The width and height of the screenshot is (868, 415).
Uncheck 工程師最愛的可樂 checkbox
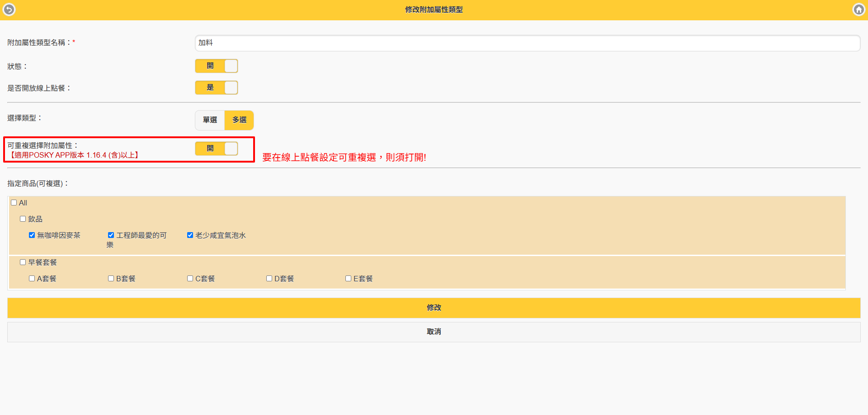(111, 235)
